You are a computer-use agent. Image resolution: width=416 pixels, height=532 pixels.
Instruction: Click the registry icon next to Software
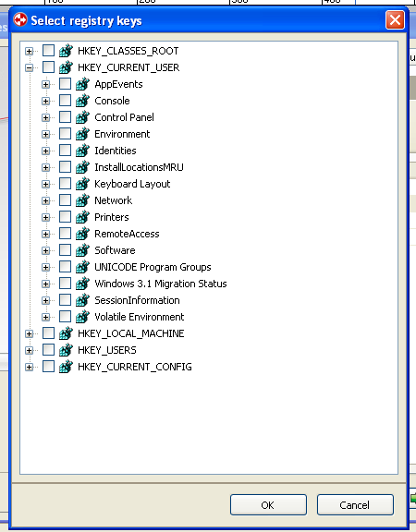(82, 250)
